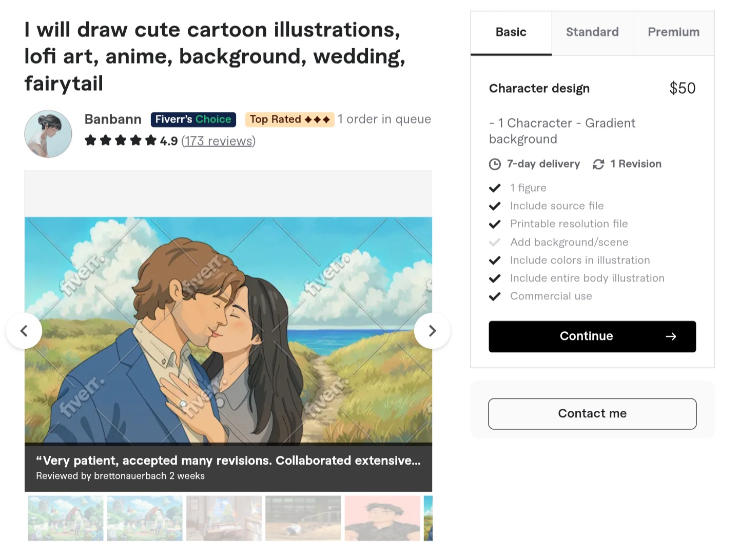Screen dimensions: 739x560
Task: Select the Basic package tab
Action: (511, 32)
